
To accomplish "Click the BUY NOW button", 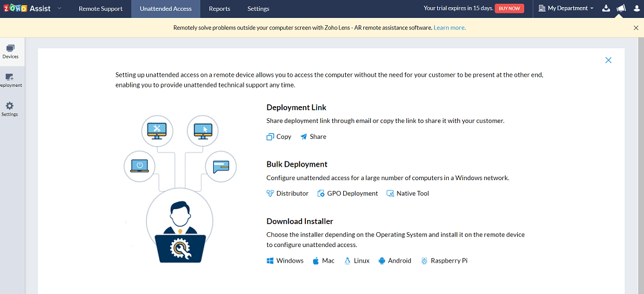I will tap(509, 8).
